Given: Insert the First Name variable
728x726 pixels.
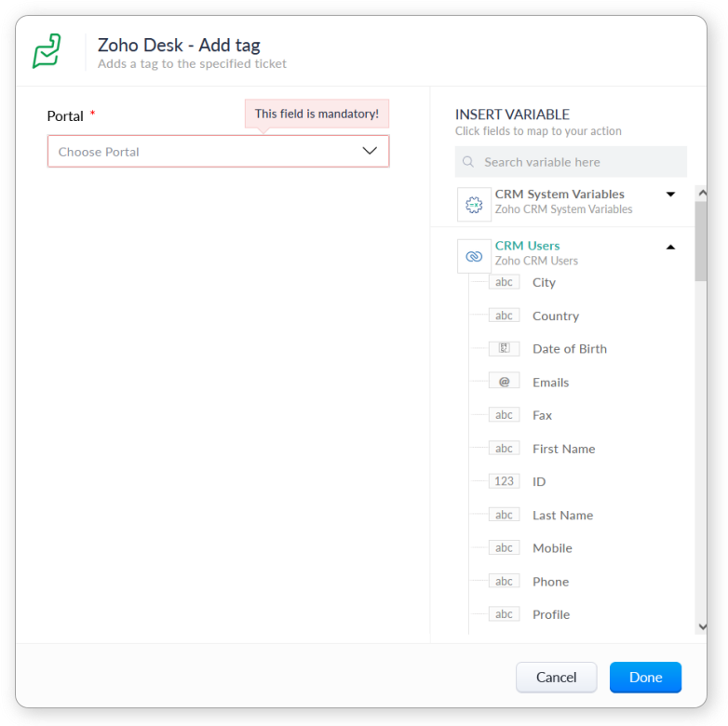Looking at the screenshot, I should 563,449.
